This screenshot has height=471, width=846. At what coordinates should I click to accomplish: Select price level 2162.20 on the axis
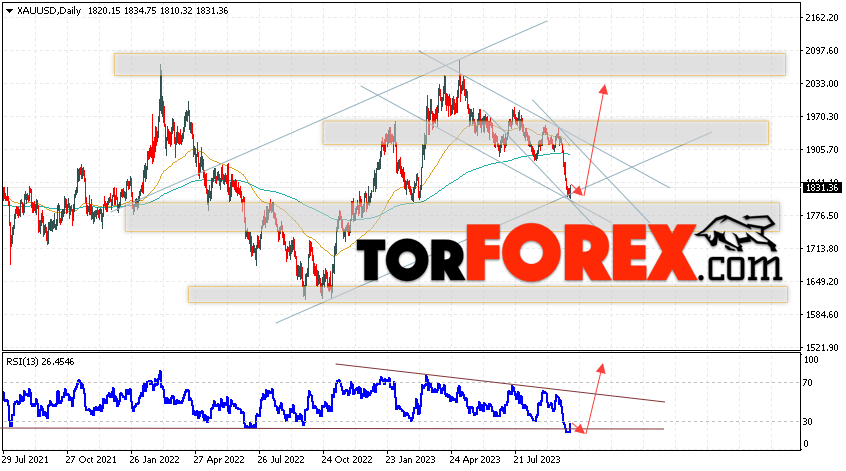click(x=822, y=18)
